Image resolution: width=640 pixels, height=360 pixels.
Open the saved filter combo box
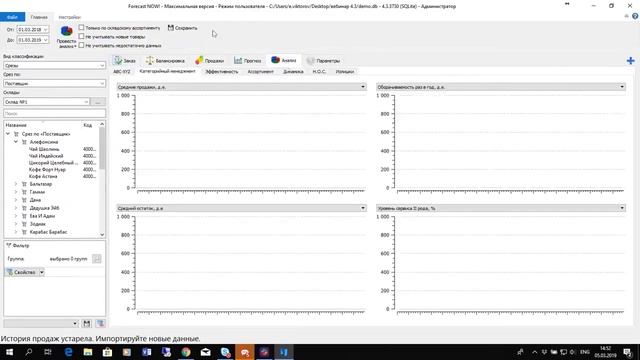point(41,323)
